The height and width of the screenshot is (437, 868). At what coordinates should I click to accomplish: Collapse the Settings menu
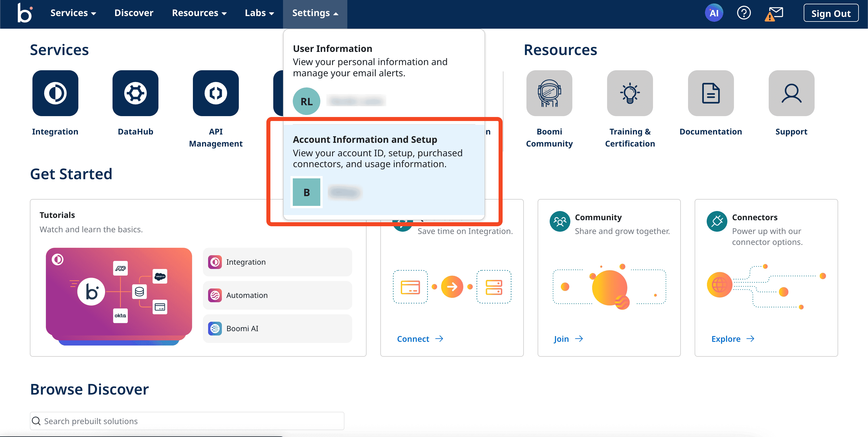315,13
